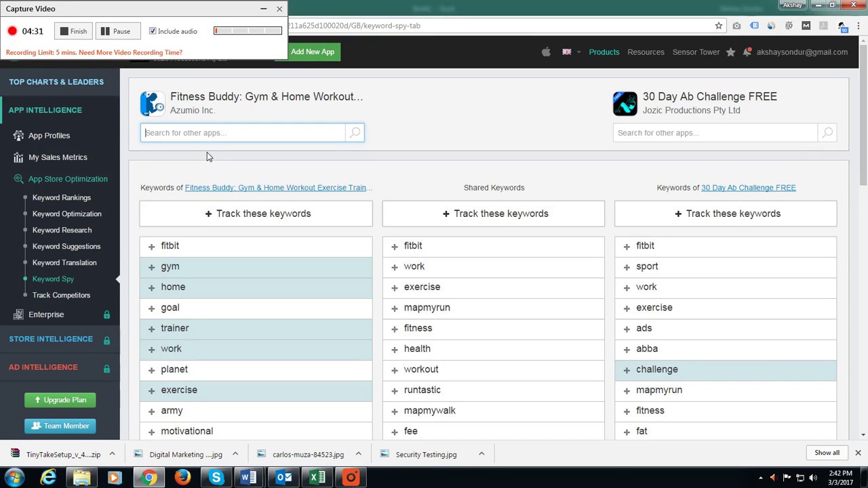Toggle the Include audio checkbox

153,31
